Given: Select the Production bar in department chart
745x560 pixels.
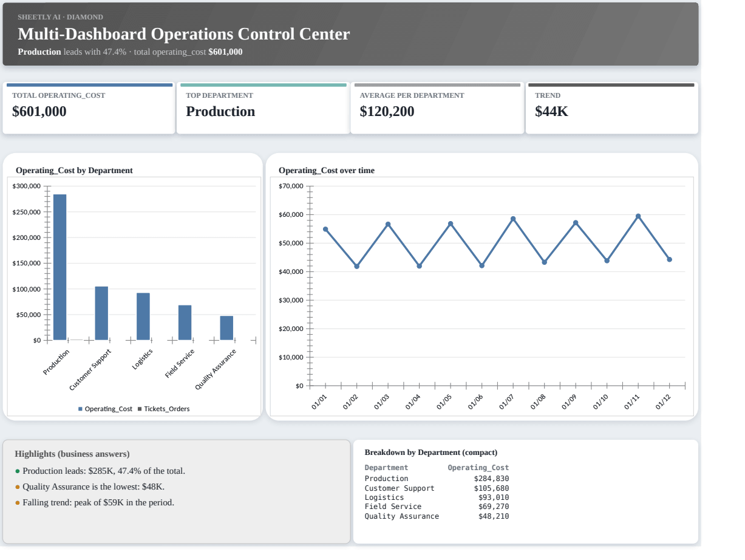Looking at the screenshot, I should pos(60,267).
